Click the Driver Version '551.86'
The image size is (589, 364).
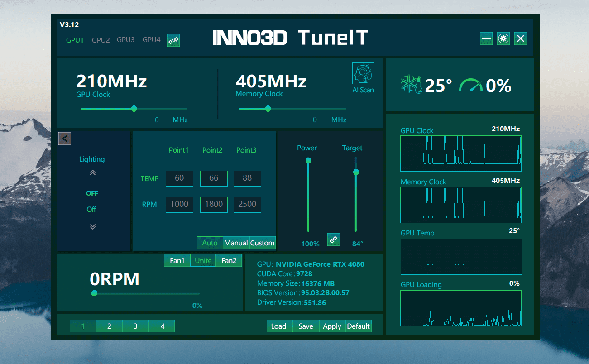(x=315, y=302)
